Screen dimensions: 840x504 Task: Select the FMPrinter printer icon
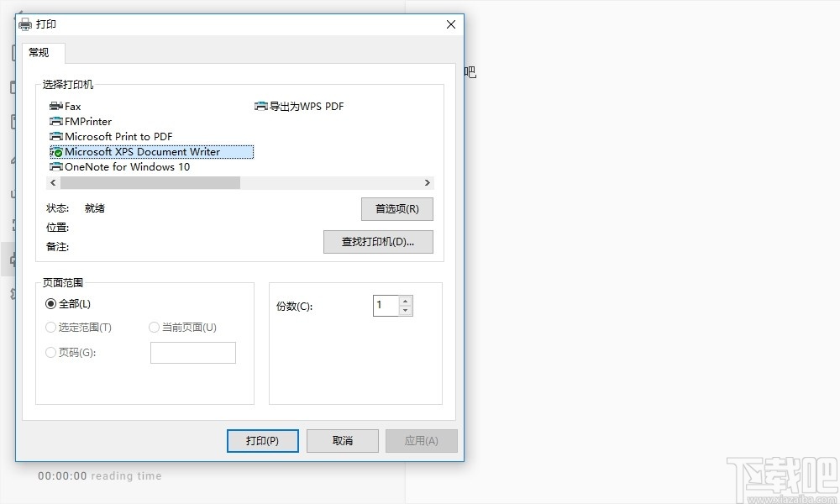55,121
